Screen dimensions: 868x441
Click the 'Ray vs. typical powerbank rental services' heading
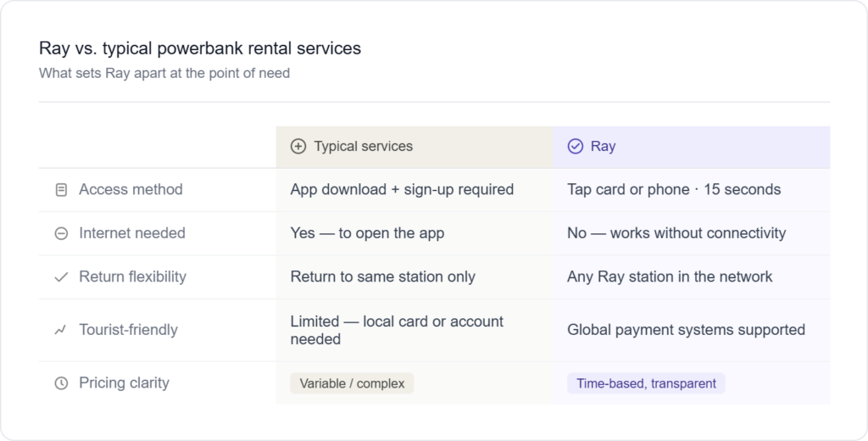tap(200, 48)
